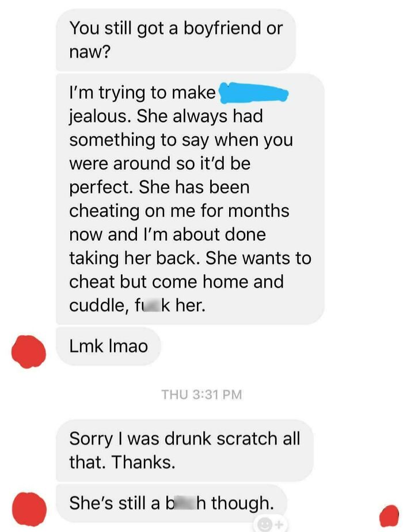Tap the "THU 3:31 PM" timestamp
This screenshot has height=532, width=403.
click(x=201, y=394)
